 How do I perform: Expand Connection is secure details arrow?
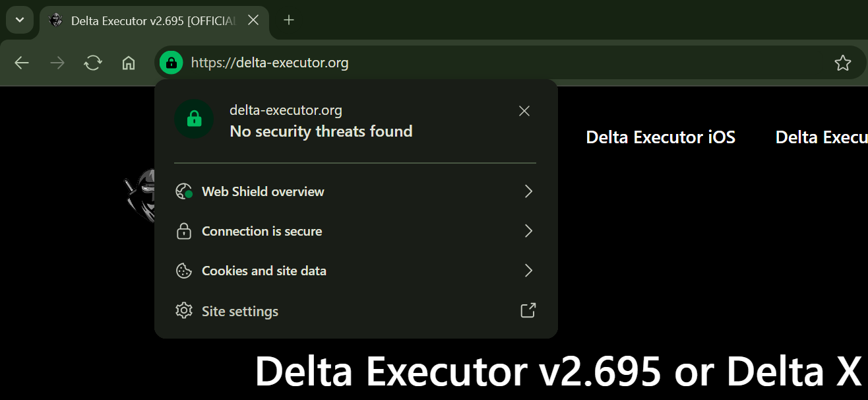click(528, 231)
